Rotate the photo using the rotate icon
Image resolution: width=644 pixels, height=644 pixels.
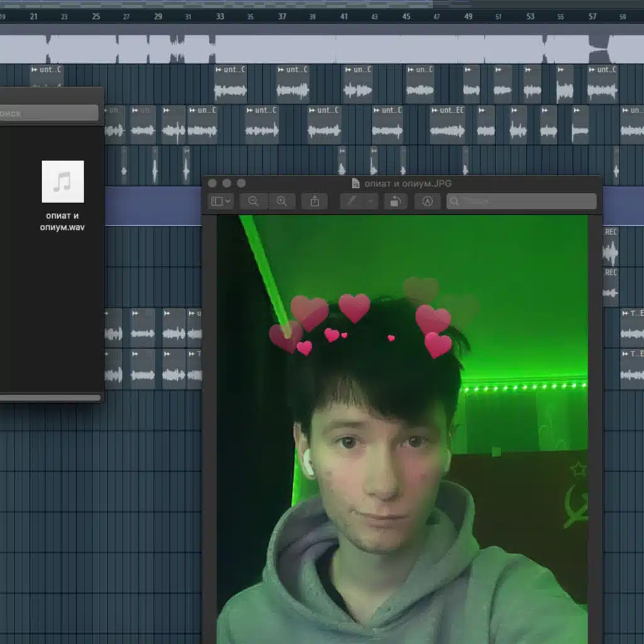(395, 201)
